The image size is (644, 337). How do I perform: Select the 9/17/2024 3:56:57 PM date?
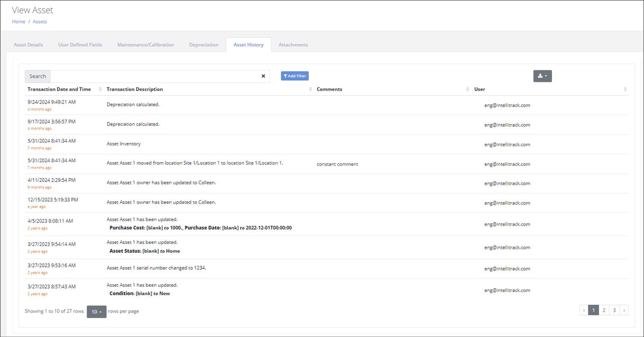(52, 122)
